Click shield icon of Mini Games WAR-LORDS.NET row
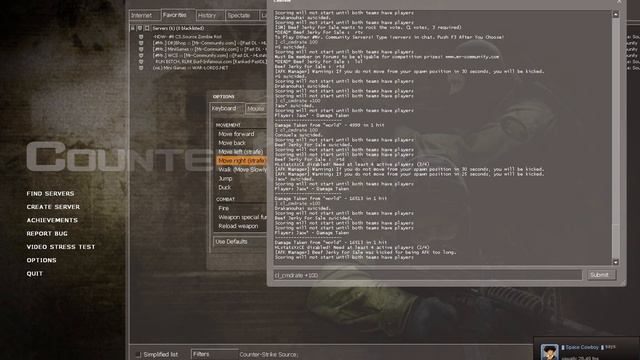Viewport: 640px width, 360px height. (x=141, y=68)
